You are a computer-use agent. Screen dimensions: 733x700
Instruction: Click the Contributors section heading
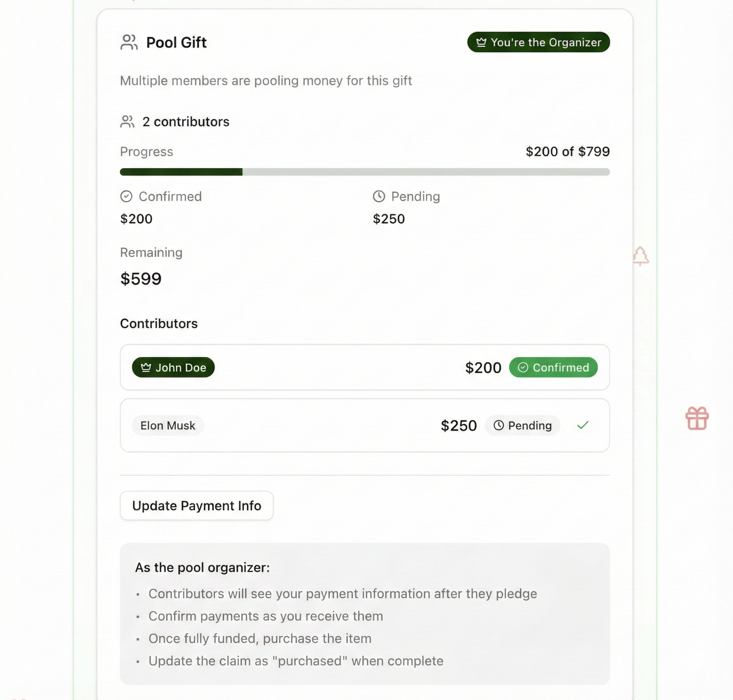159,323
